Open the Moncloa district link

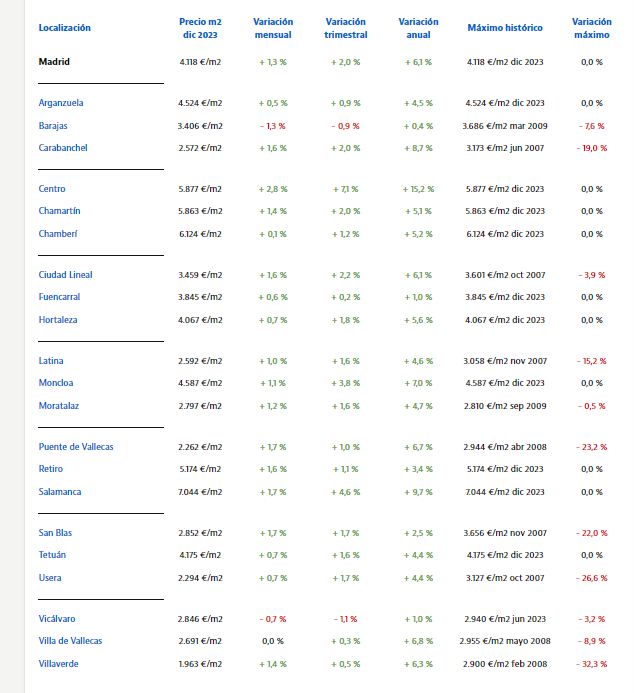pos(56,383)
